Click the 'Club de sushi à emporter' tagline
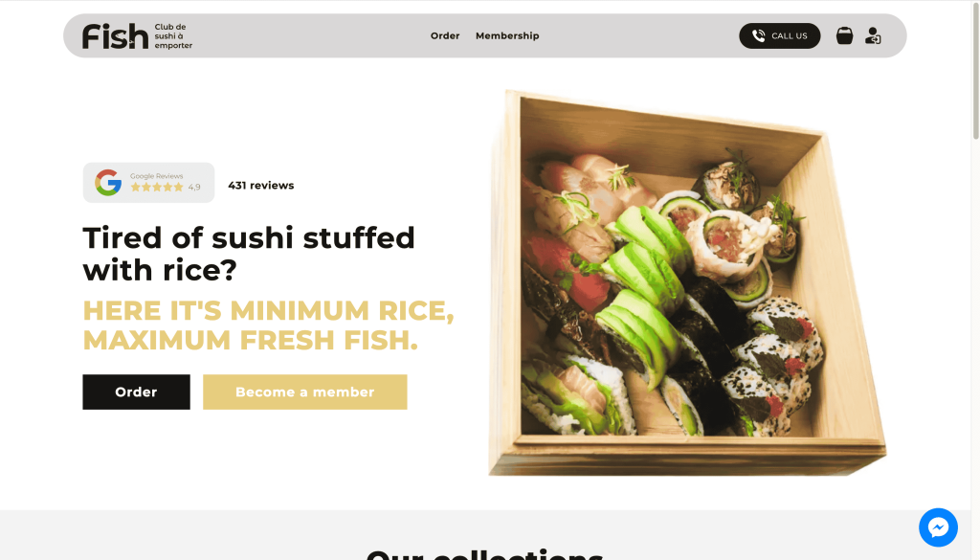 pyautogui.click(x=173, y=36)
